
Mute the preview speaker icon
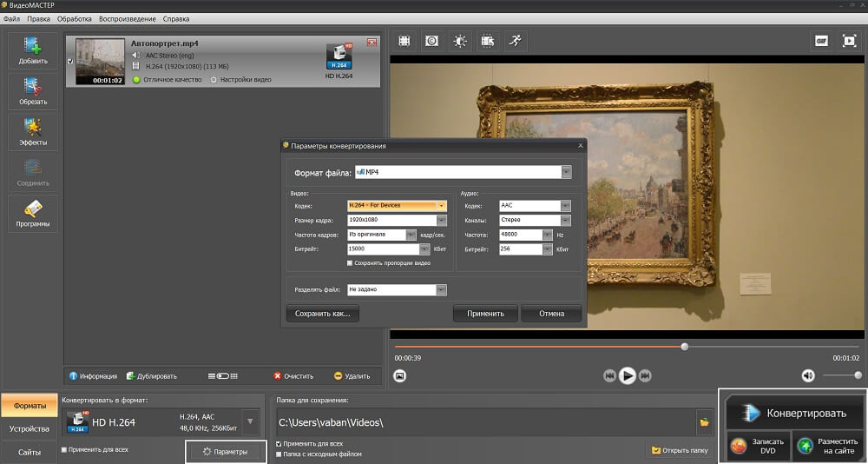808,376
